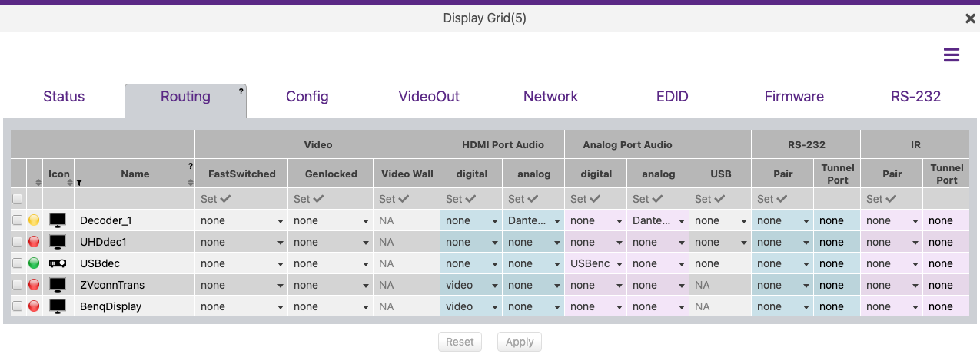Image resolution: width=980 pixels, height=364 pixels.
Task: Click the monitor icon for Decoder_1
Action: pos(58,220)
